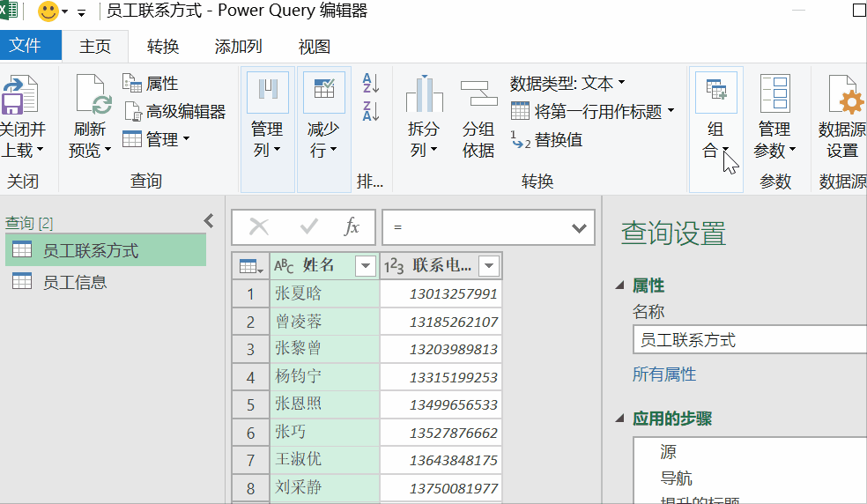Open the 所有属性 link
This screenshot has height=504, width=867.
click(x=664, y=374)
